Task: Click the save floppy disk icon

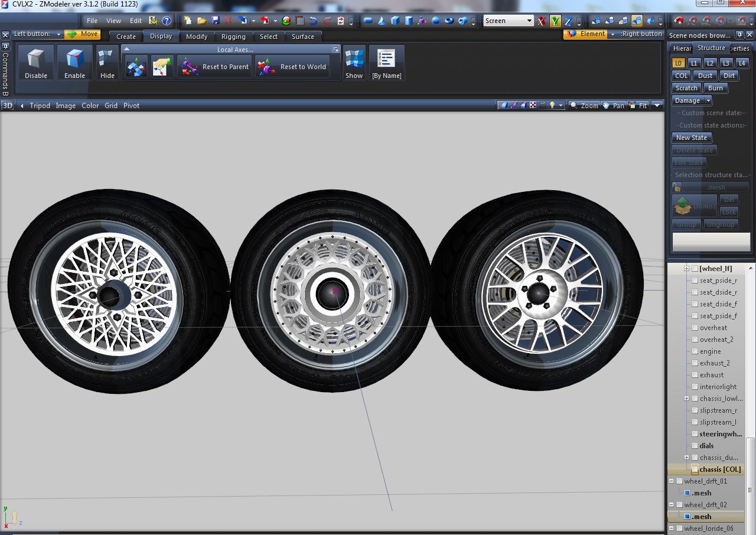Action: click(x=215, y=21)
